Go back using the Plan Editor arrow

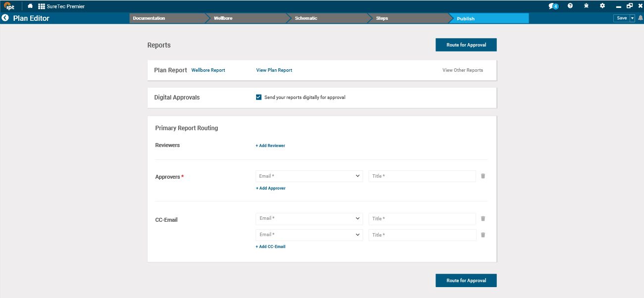(5, 18)
